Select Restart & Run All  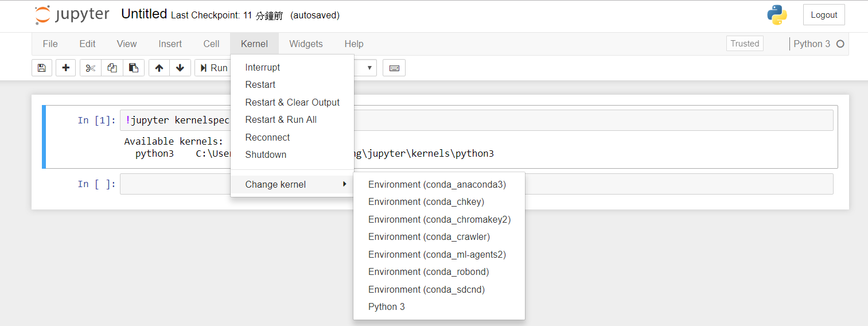click(x=292, y=119)
